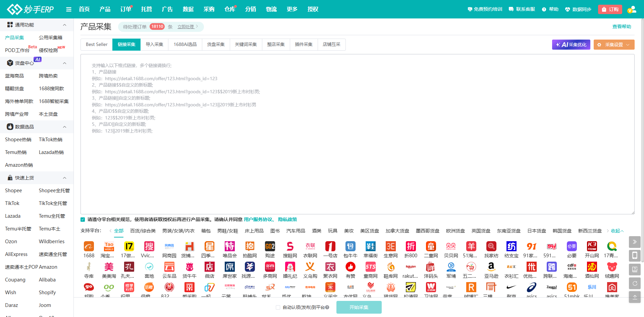Open the 微店 platform icon
Viewport: 644px width, 317px height.
coord(210,267)
